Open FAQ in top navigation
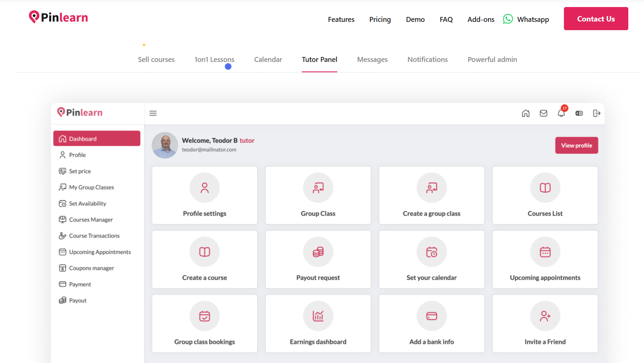Viewport: 644px width, 363px height. [446, 19]
